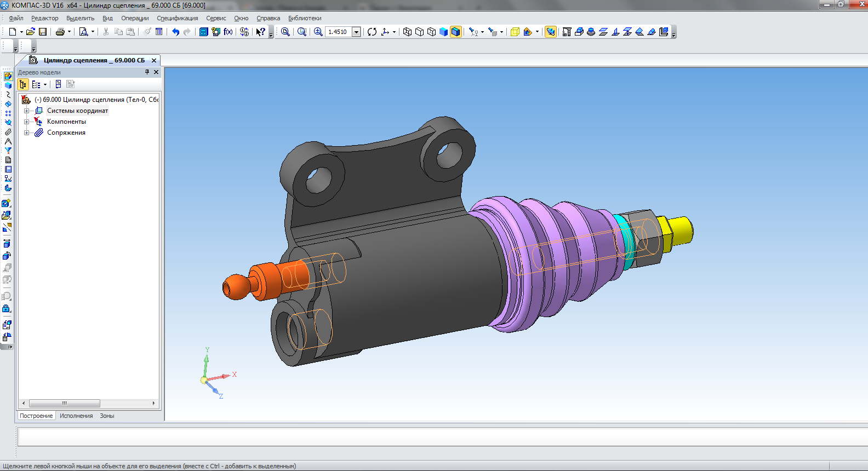Toggle shaded with edges display mode
Image resolution: width=868 pixels, height=471 pixels.
coord(456,32)
